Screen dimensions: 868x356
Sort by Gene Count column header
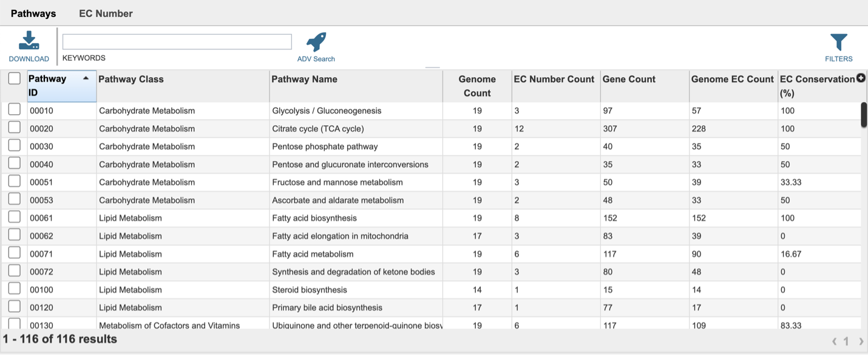tap(645, 86)
